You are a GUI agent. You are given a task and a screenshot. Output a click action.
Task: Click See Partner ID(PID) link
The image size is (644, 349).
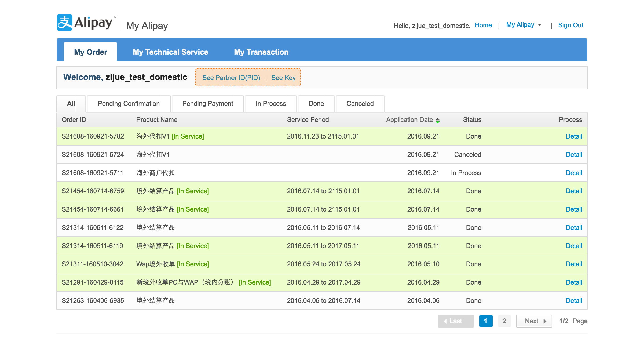pyautogui.click(x=231, y=78)
